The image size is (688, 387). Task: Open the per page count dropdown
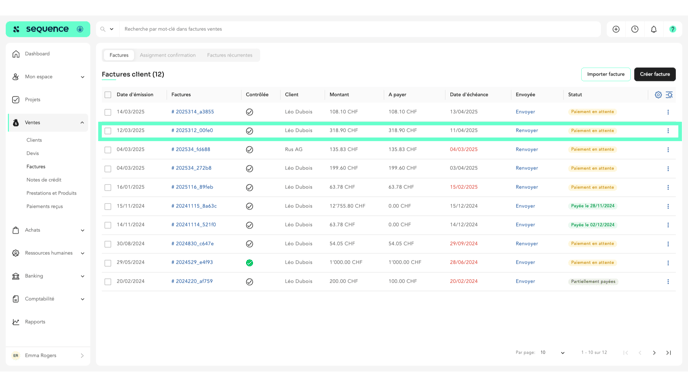[552, 353]
